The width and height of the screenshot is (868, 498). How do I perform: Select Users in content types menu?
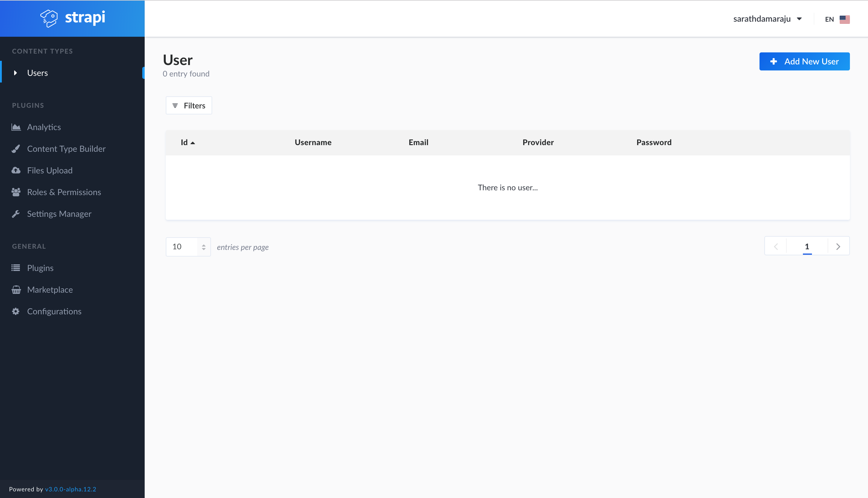[38, 73]
